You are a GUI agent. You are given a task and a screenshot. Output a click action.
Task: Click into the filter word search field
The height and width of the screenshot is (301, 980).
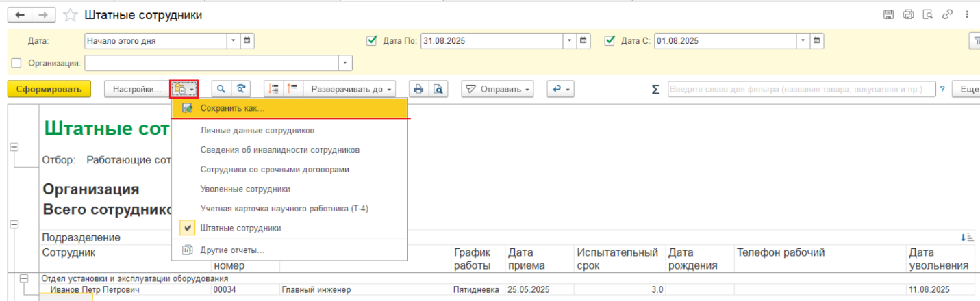pos(801,89)
